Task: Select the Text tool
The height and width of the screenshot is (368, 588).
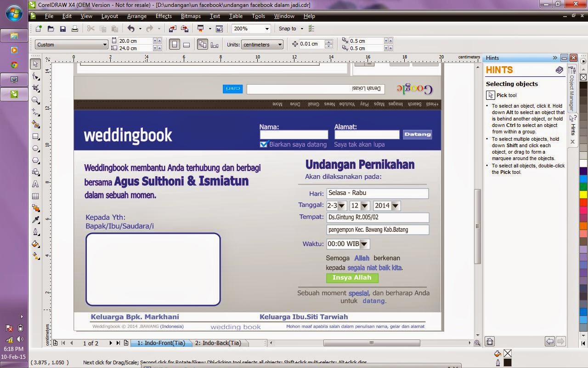Action: (35, 184)
